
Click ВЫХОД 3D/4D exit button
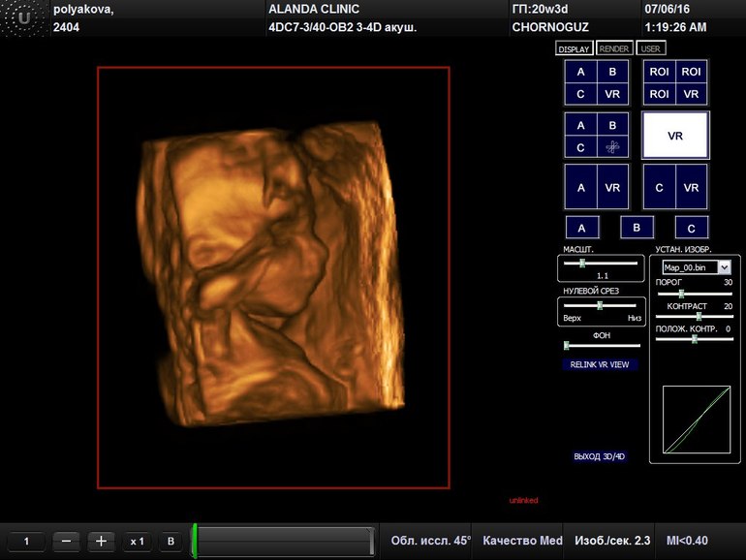click(600, 456)
